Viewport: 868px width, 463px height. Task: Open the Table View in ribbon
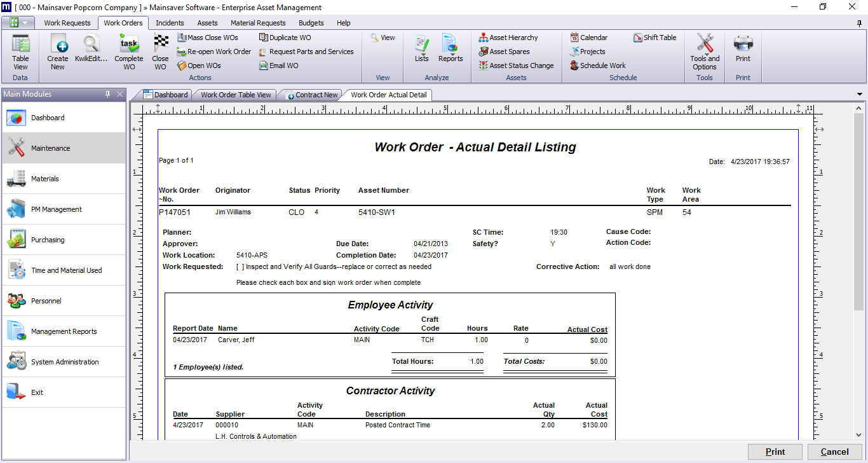(20, 45)
